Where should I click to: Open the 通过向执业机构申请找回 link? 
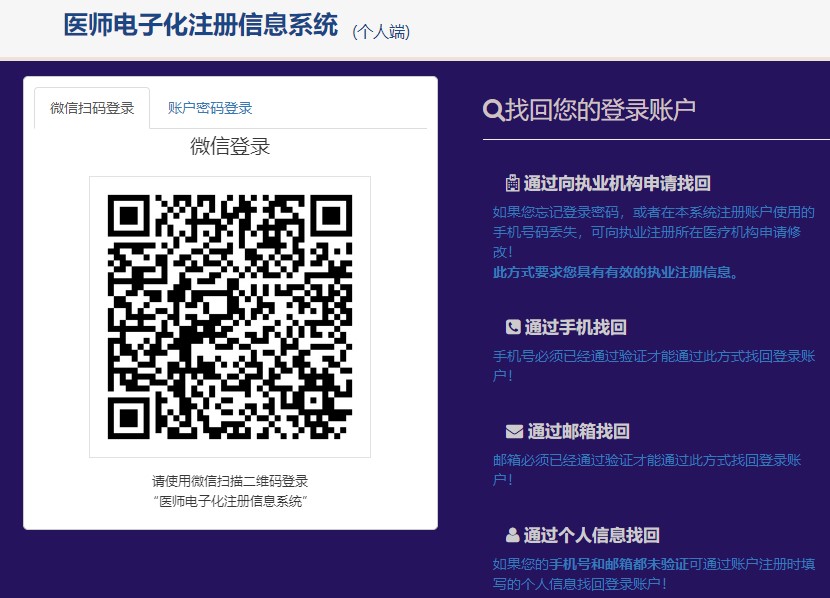[x=617, y=183]
